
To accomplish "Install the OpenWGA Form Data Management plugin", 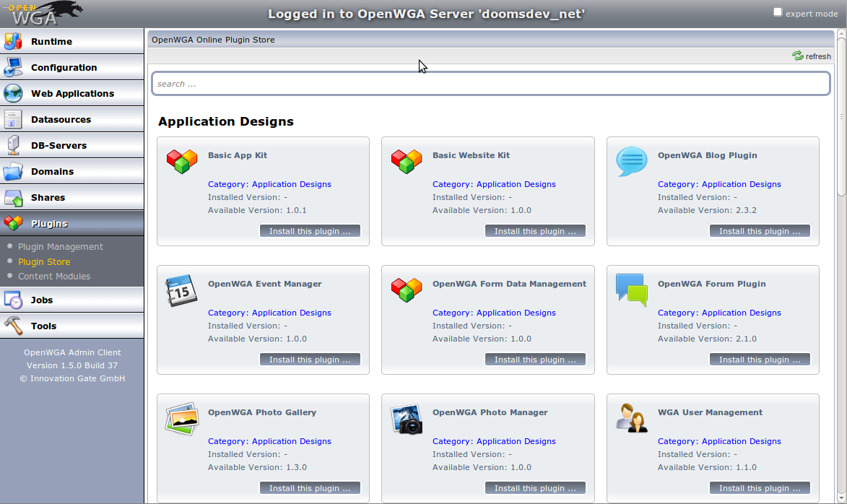I will click(x=535, y=360).
